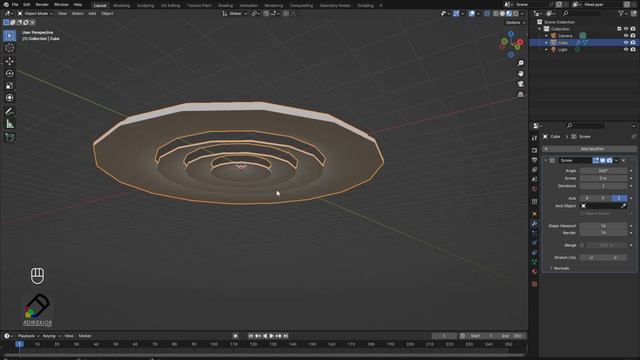Open the Render menu
The width and height of the screenshot is (640, 360).
pyautogui.click(x=42, y=4)
